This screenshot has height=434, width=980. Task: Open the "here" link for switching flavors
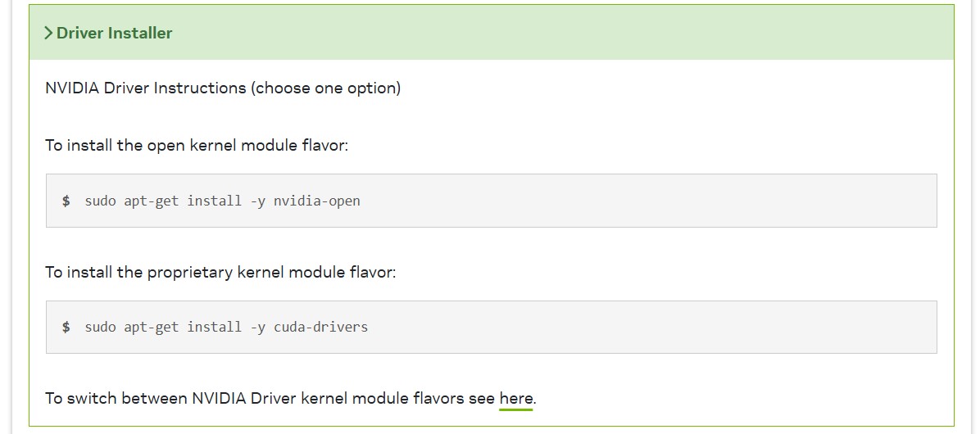pos(515,399)
